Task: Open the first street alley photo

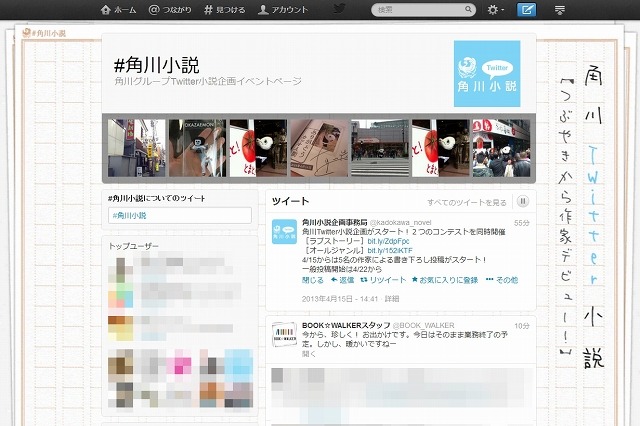Action: click(137, 148)
